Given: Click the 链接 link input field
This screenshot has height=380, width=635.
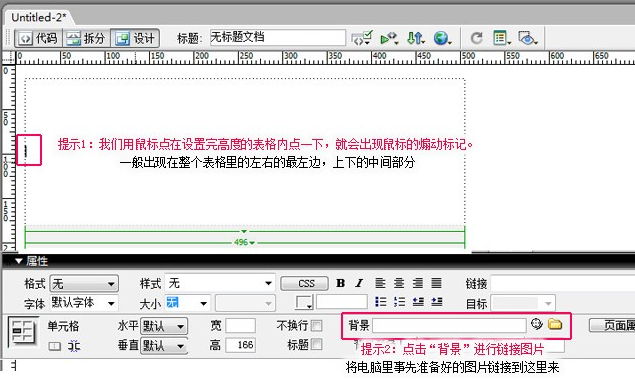Looking at the screenshot, I should [x=563, y=283].
